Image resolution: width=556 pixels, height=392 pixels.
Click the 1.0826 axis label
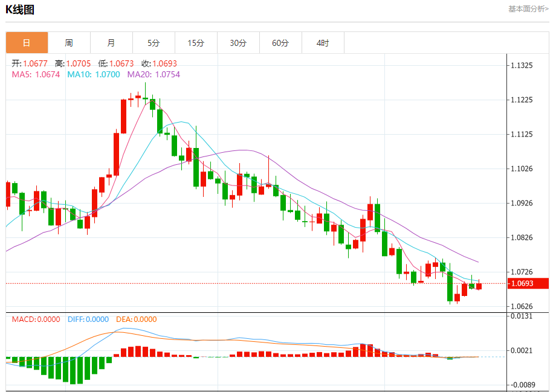[x=522, y=237]
